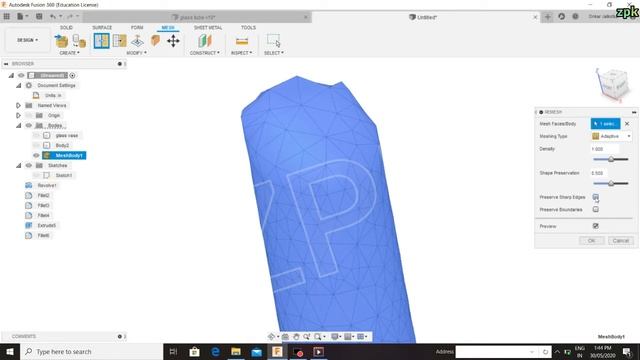
Task: Click the Fusion 360 taskbar icon
Action: (x=277, y=351)
